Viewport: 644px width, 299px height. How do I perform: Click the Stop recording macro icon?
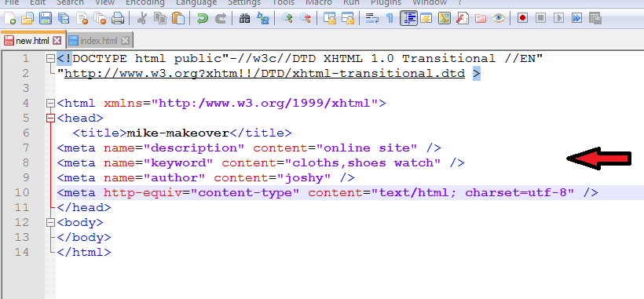(540, 18)
